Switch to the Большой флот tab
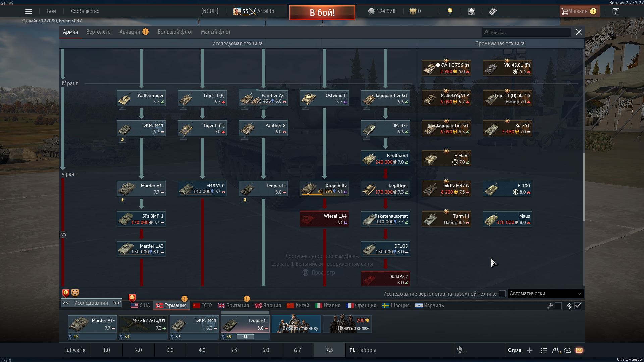 [x=175, y=32]
